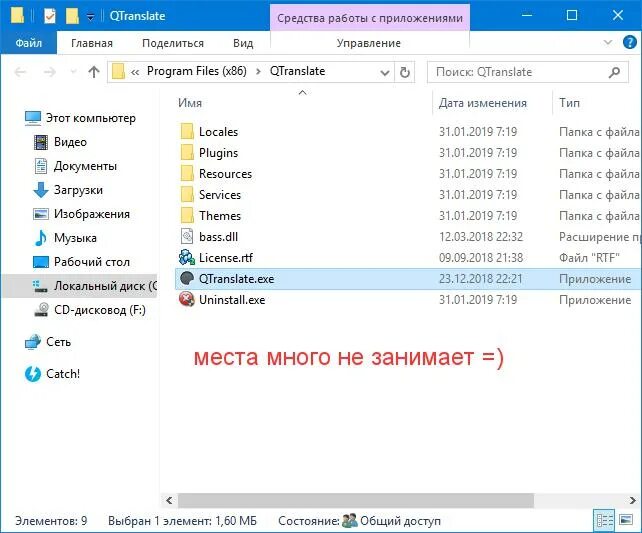Click the Элементов: 9 status bar entry

click(51, 521)
